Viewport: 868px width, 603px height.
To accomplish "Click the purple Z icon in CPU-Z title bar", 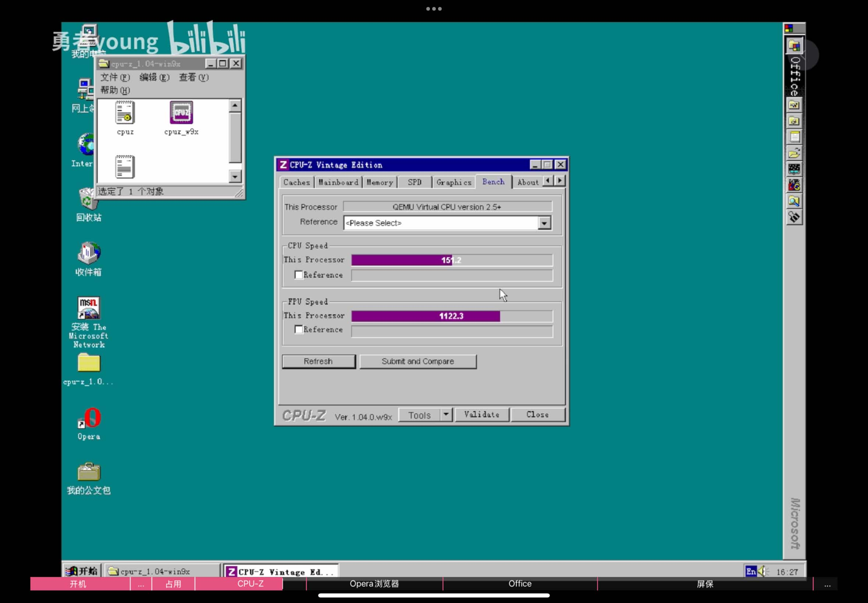I will [x=283, y=165].
